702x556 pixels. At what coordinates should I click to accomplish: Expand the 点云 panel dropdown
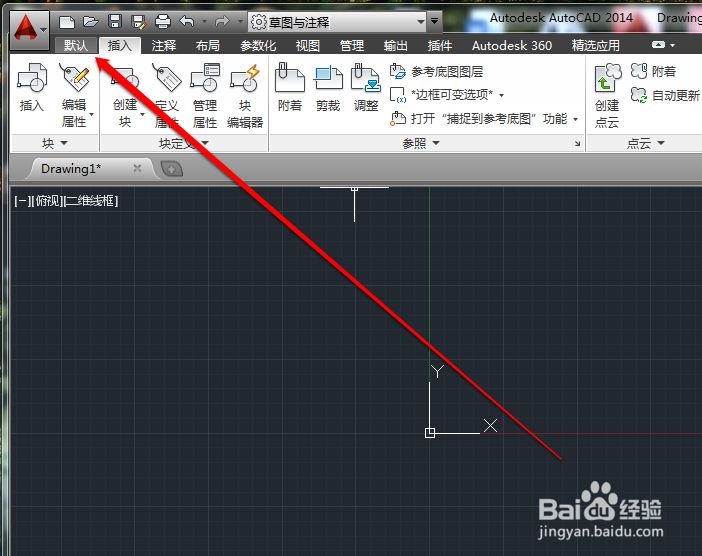(x=645, y=143)
